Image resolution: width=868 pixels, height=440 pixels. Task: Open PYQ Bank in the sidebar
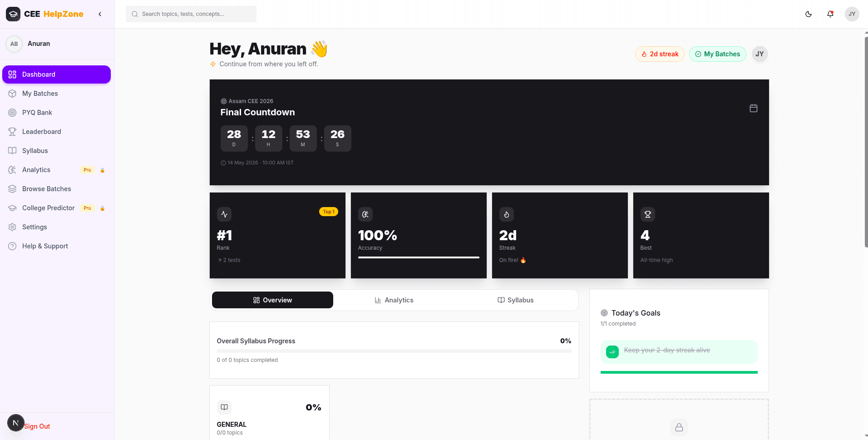(56, 113)
